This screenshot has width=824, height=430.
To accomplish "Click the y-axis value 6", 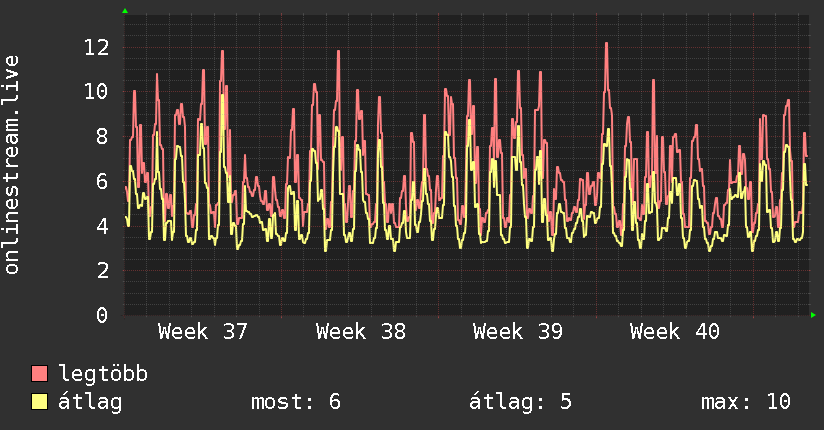I will pyautogui.click(x=102, y=181).
